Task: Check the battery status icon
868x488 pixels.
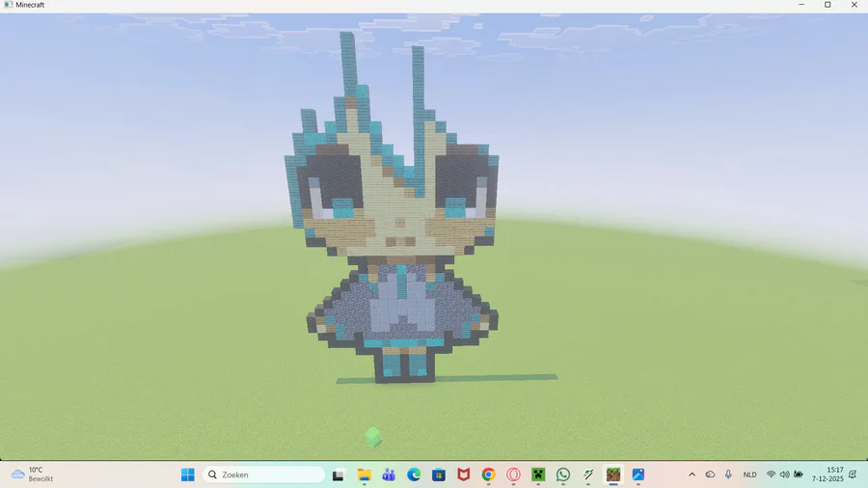Action: (x=799, y=474)
